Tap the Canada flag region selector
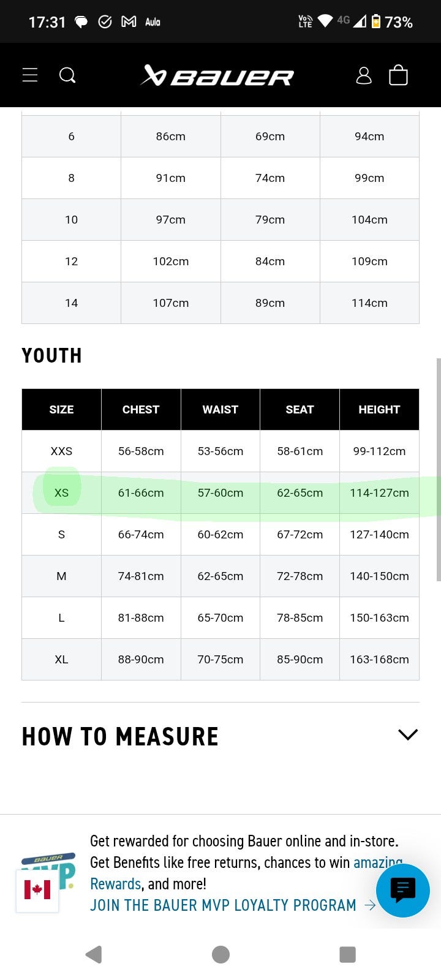Image resolution: width=441 pixels, height=980 pixels. [x=37, y=890]
